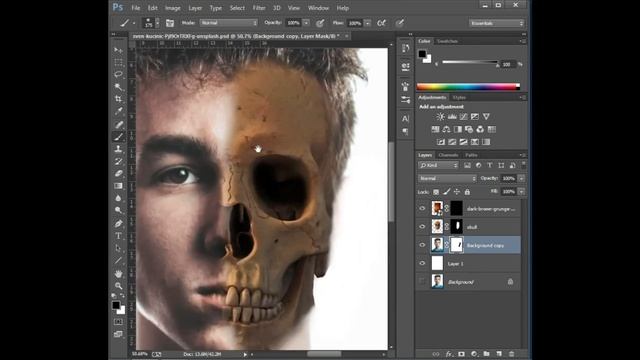Open the layer Opacity dropdown arrow
640x360 pixels.
(521, 178)
